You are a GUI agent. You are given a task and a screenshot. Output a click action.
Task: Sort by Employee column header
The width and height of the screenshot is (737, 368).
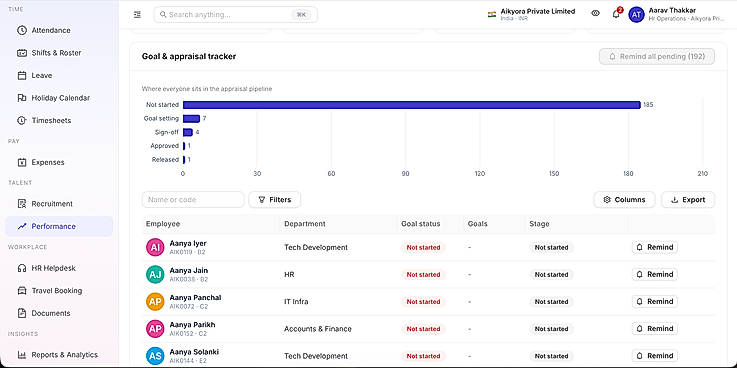(x=163, y=224)
